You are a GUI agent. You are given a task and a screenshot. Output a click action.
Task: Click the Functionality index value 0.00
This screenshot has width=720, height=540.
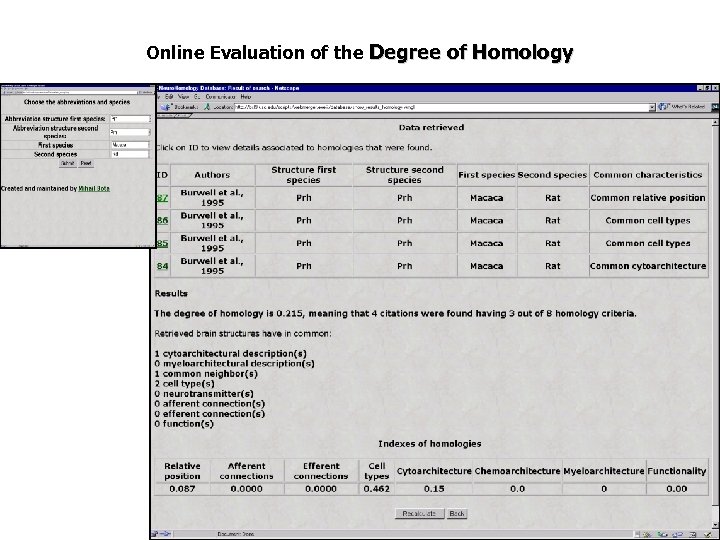click(677, 489)
